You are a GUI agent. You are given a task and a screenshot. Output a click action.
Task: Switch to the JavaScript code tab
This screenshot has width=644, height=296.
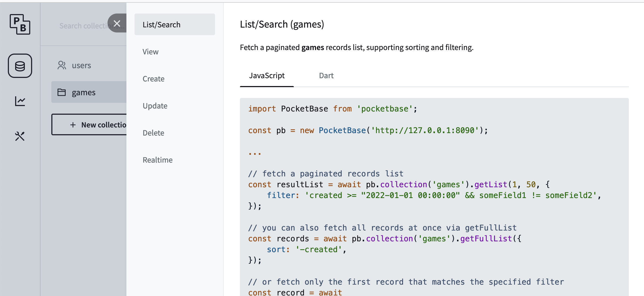pyautogui.click(x=267, y=76)
